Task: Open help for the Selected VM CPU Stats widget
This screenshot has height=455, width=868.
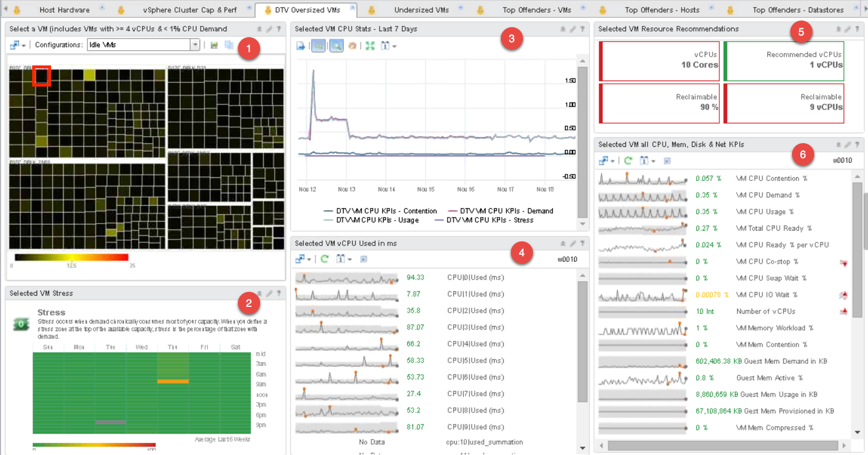Action: [582, 28]
